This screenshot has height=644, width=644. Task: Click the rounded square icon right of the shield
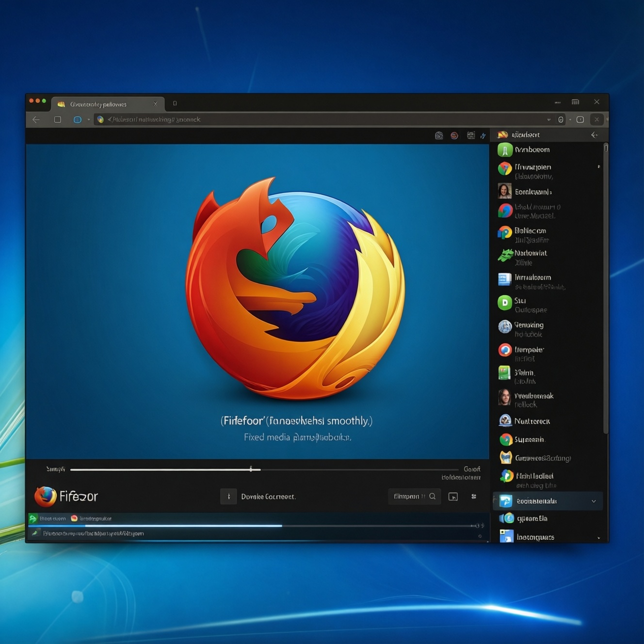[x=580, y=119]
